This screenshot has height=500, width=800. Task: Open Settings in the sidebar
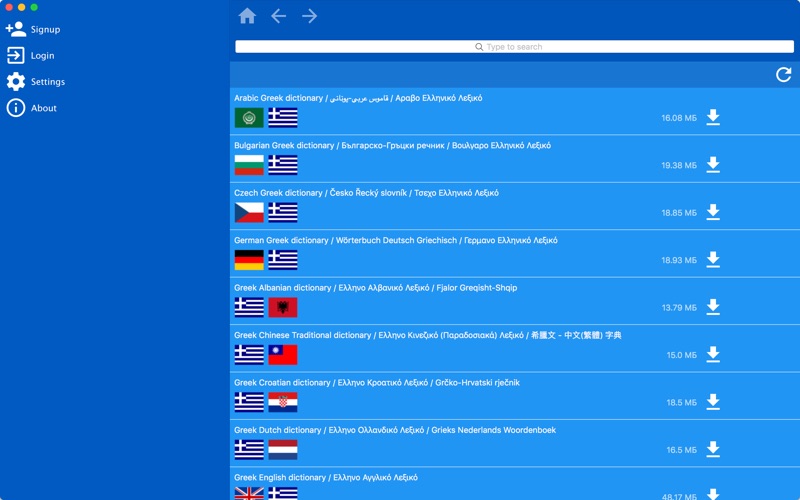point(36,82)
